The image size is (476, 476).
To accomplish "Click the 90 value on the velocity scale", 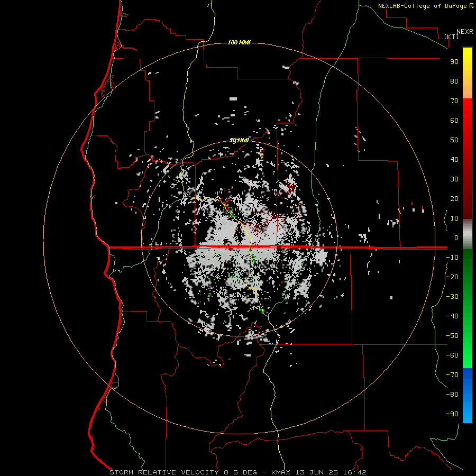I will (454, 62).
